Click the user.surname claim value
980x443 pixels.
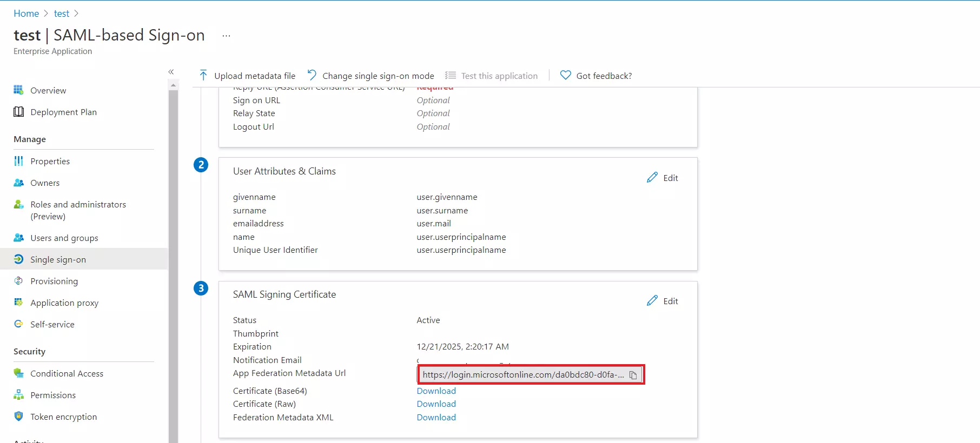pos(442,211)
